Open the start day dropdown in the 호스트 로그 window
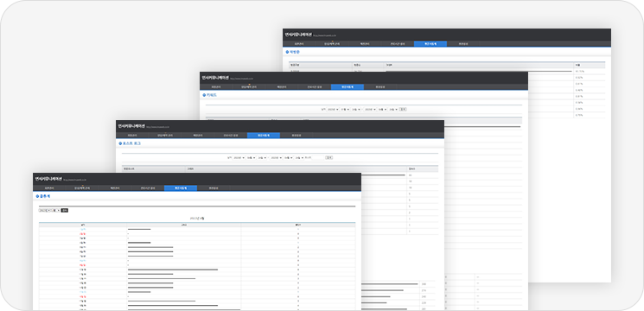Viewport: 644px width, 311px height. [x=263, y=157]
